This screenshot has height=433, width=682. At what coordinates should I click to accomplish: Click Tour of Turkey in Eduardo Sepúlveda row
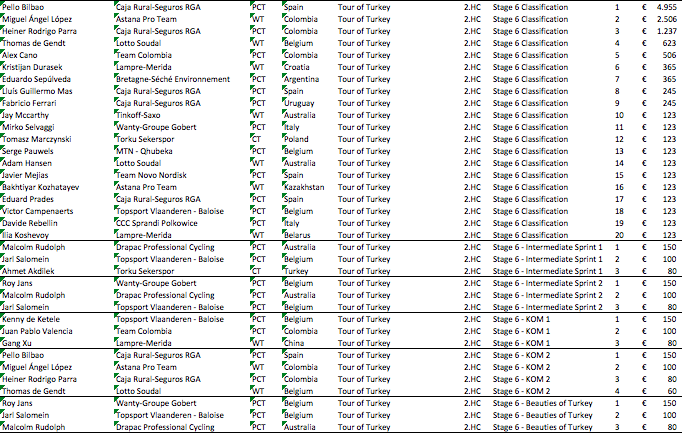(x=364, y=79)
